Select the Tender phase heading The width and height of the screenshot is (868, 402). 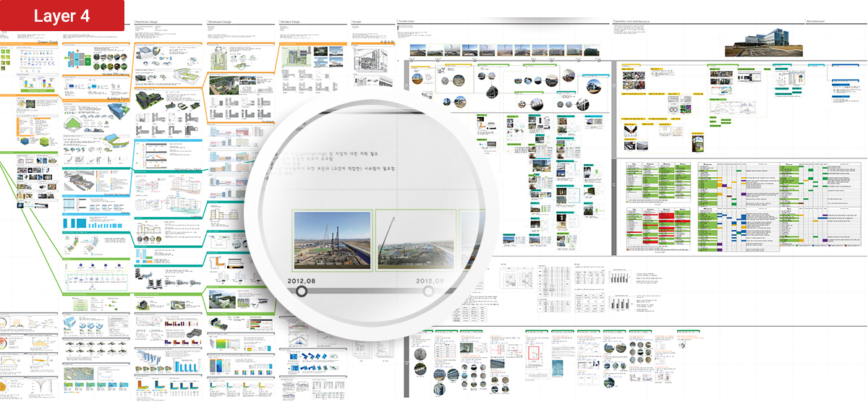356,22
